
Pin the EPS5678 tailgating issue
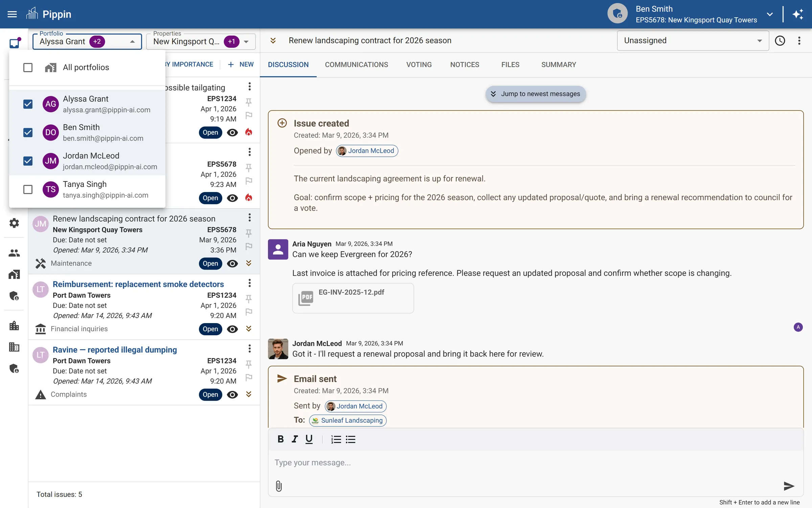(249, 168)
